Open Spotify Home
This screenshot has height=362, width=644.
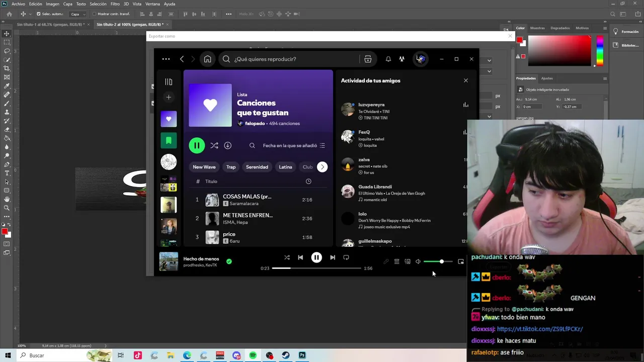click(207, 59)
